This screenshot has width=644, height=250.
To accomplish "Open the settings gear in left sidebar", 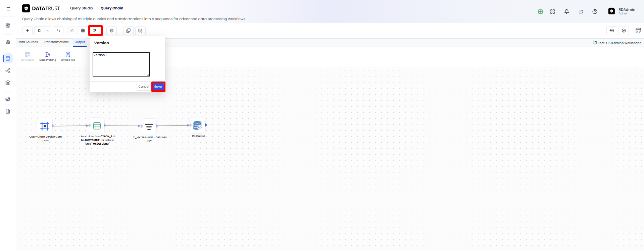I will (8, 42).
